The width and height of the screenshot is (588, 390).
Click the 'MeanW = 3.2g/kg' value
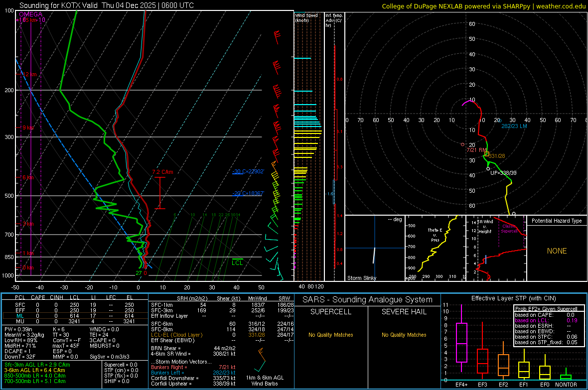point(24,335)
